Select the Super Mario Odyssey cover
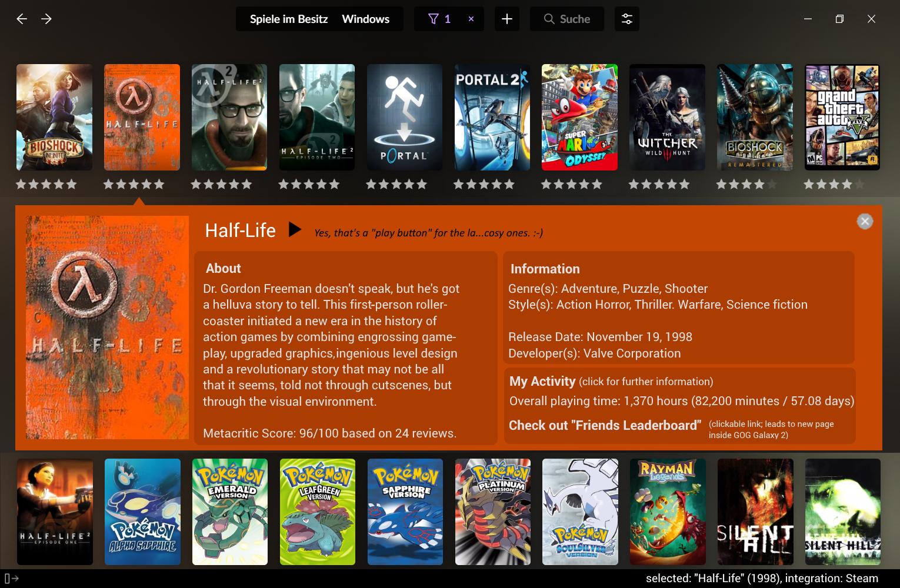Screen dimensions: 900x588 [x=579, y=117]
